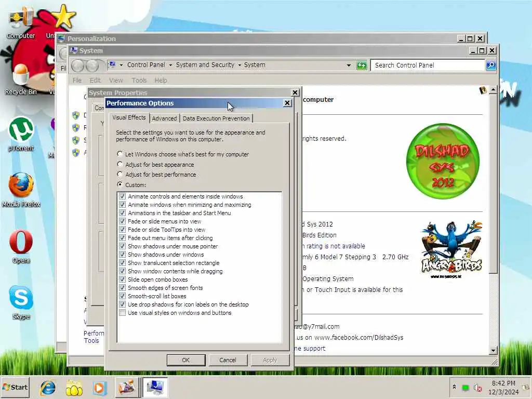
Task: Enable Use visual styles on windows and buttons
Action: pos(122,313)
